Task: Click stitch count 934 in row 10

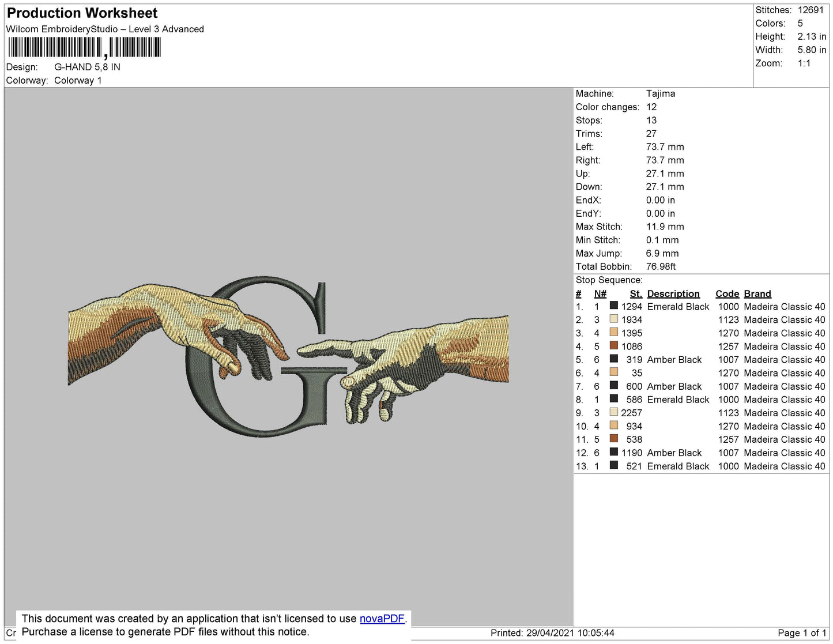Action: pos(634,426)
